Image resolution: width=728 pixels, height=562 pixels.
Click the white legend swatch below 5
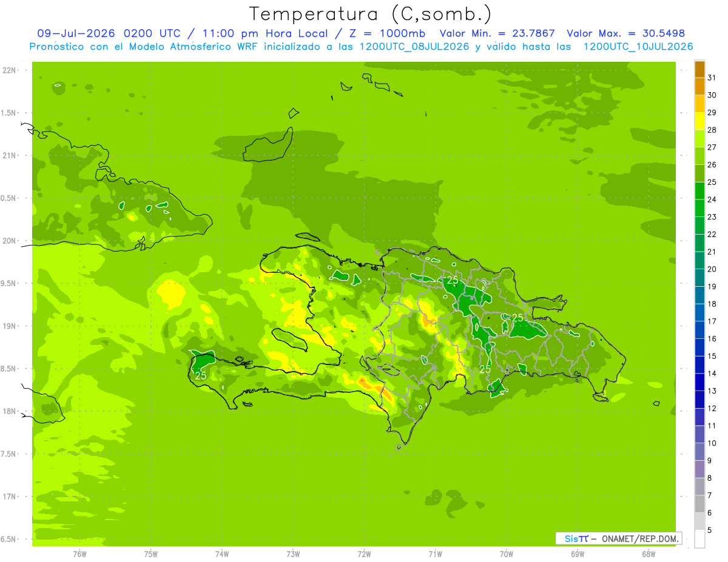[699, 539]
